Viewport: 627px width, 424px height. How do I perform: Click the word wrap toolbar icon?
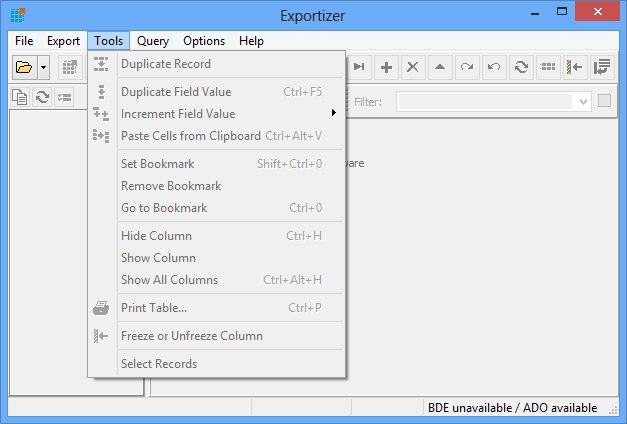coord(602,67)
